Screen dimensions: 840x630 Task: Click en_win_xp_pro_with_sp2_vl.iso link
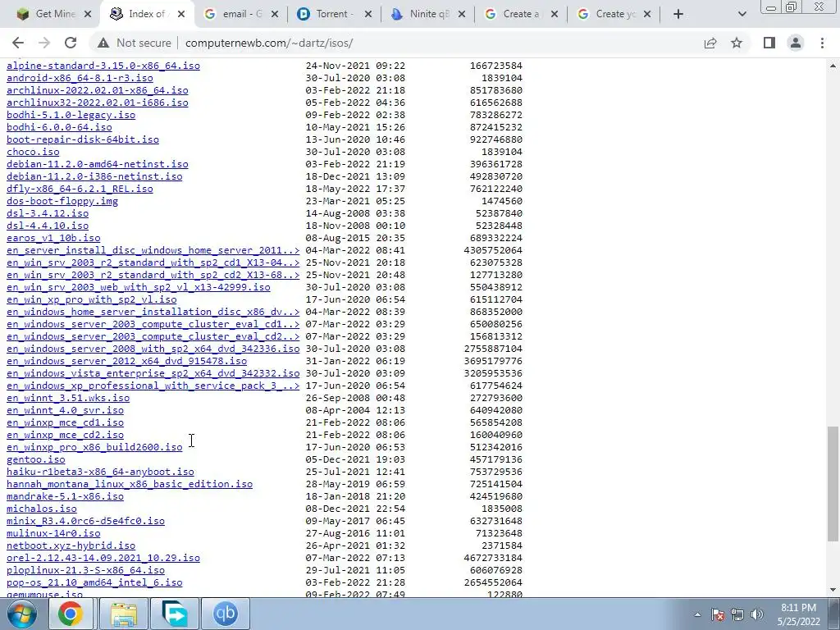[92, 299]
